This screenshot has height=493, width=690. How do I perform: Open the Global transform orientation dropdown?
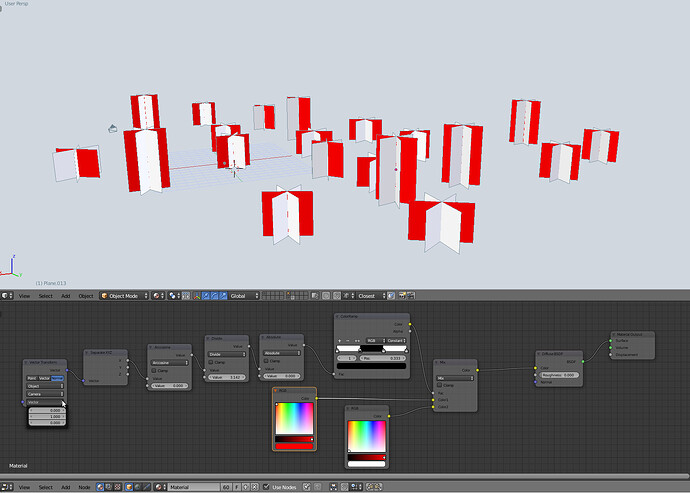pyautogui.click(x=244, y=296)
